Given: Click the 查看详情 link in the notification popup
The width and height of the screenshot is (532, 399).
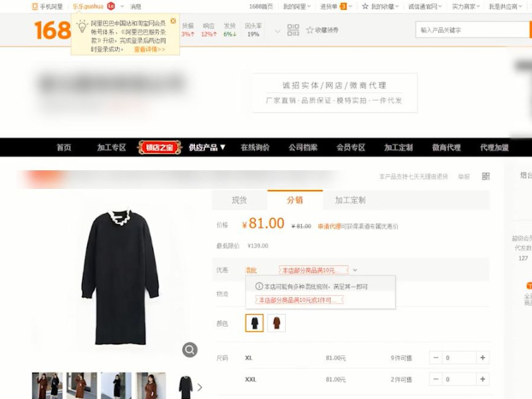Looking at the screenshot, I should [144, 48].
